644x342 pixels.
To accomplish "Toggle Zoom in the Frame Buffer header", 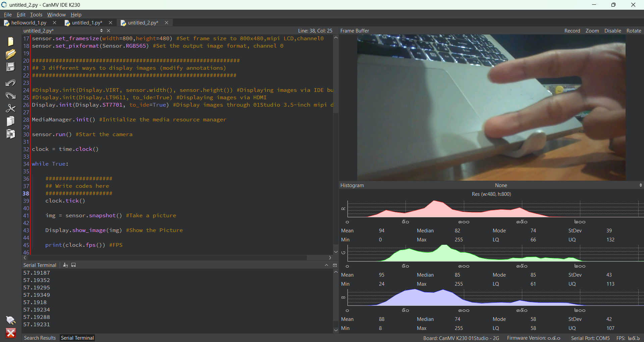I will (x=592, y=31).
